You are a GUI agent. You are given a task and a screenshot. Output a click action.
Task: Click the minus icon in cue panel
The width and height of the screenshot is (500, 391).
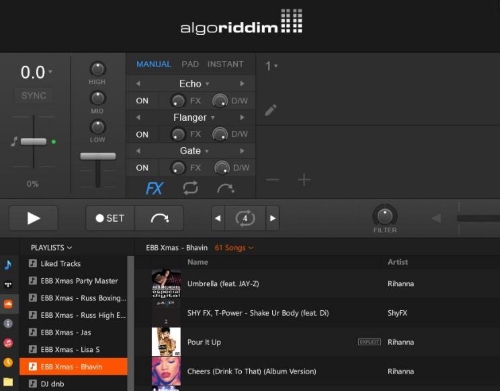(272, 180)
